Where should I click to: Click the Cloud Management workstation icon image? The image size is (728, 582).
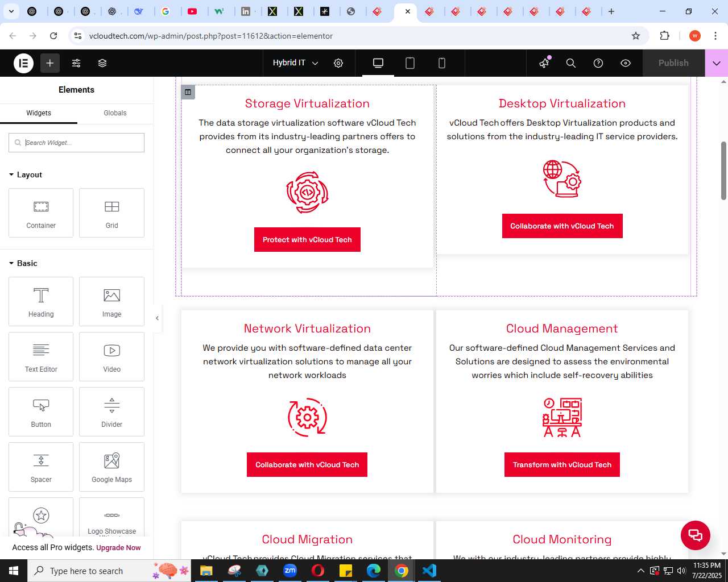pyautogui.click(x=562, y=417)
